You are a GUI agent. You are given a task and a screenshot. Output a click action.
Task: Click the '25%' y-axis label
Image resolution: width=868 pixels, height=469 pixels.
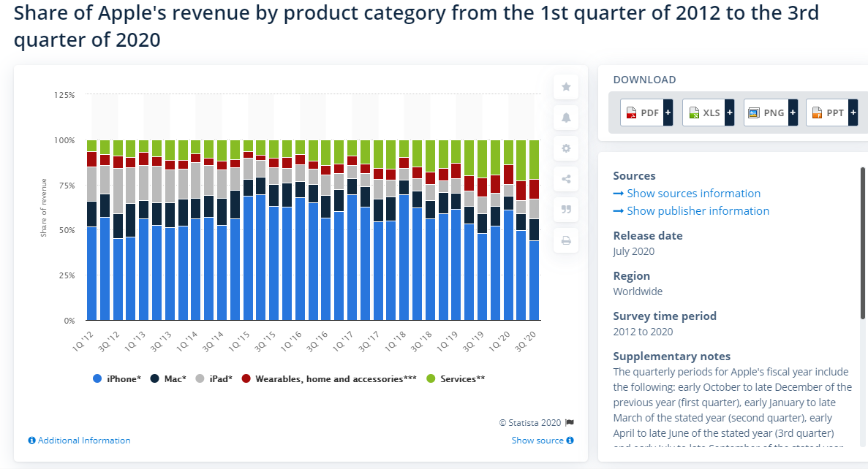(67, 275)
